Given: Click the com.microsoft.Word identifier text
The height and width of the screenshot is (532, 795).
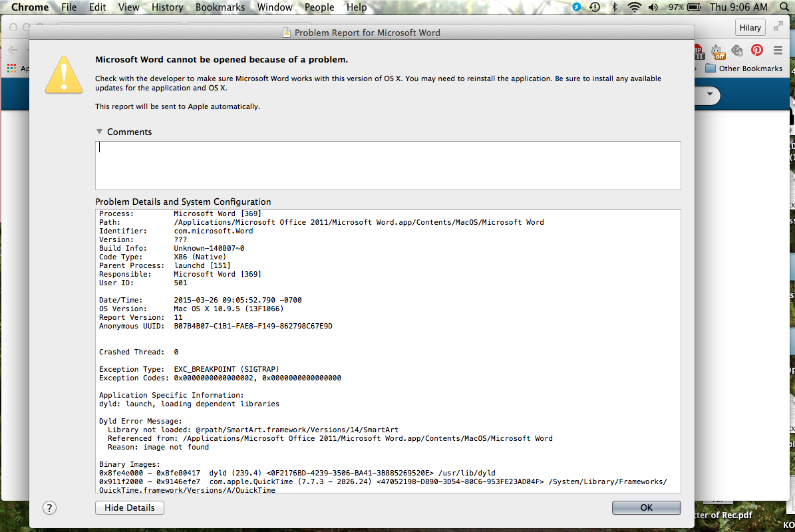Looking at the screenshot, I should 214,231.
